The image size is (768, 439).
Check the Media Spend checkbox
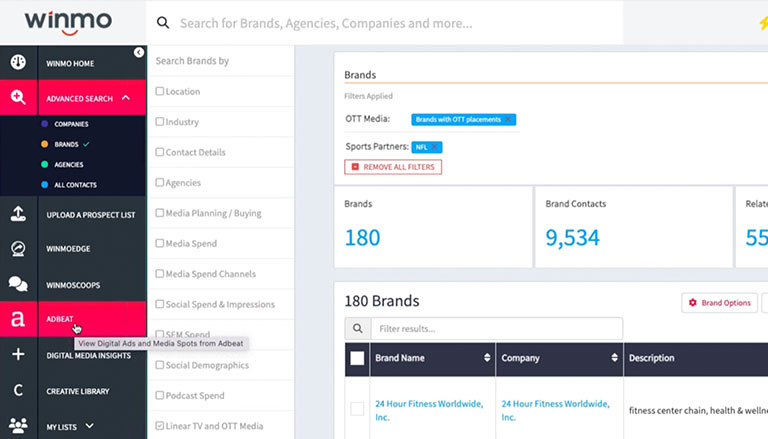[x=160, y=243]
